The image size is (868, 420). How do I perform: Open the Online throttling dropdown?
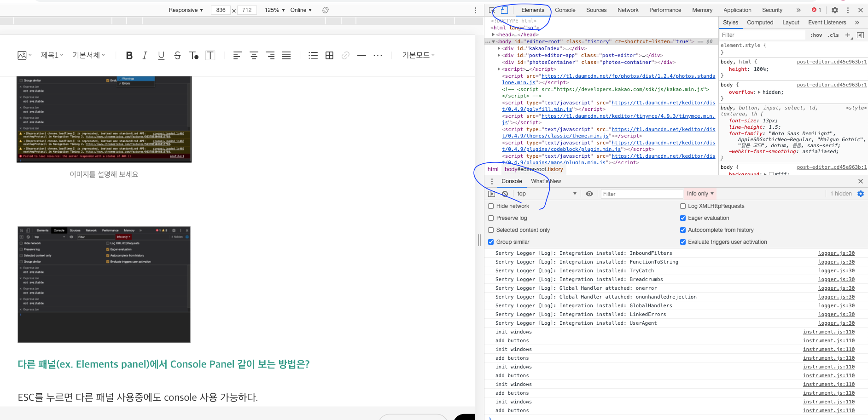click(x=301, y=10)
